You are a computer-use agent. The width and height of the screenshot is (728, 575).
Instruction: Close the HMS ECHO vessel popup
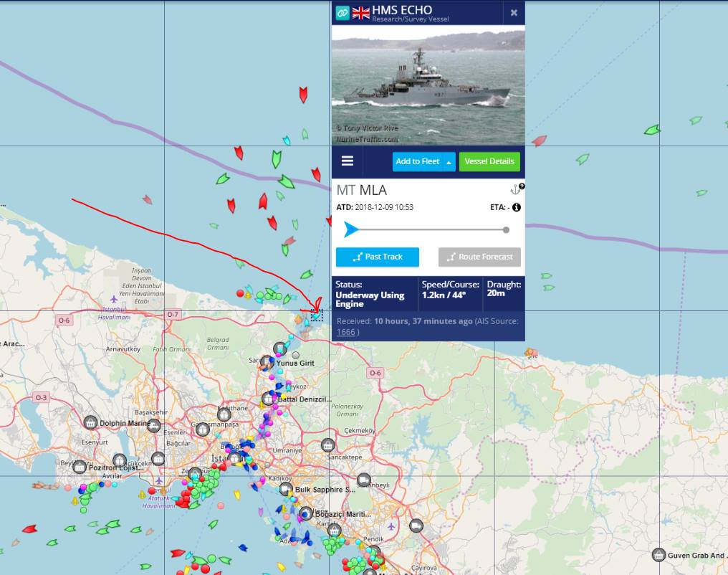tap(514, 13)
